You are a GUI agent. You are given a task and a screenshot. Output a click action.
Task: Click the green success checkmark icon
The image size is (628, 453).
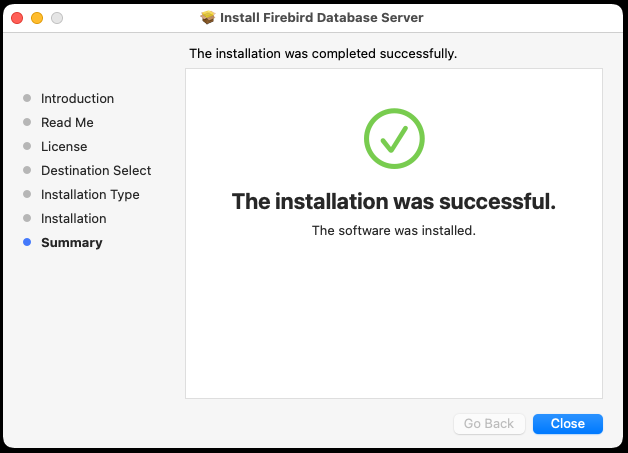coord(394,139)
